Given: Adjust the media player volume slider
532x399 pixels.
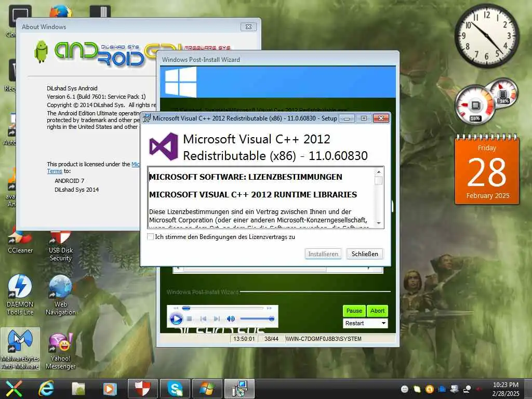Looking at the screenshot, I should [257, 319].
